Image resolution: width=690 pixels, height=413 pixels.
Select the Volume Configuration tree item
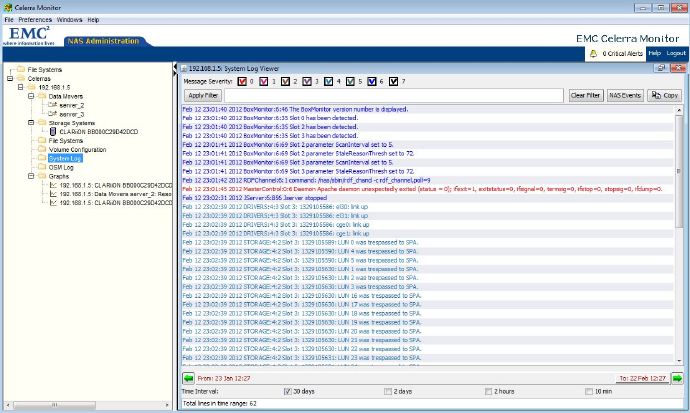77,150
